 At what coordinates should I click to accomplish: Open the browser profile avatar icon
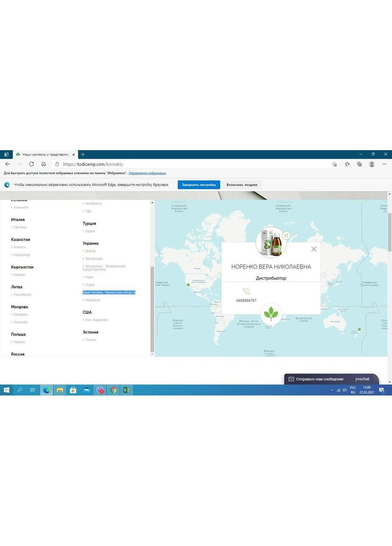point(372,164)
